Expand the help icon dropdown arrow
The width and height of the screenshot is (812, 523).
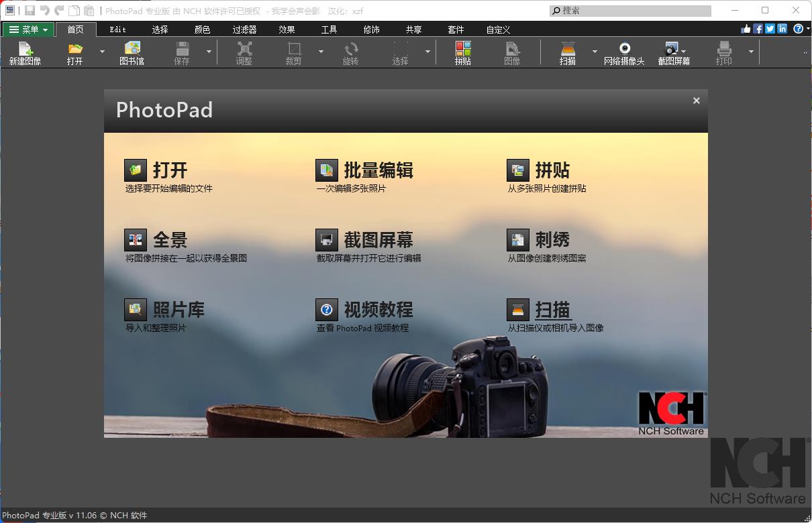[807, 30]
